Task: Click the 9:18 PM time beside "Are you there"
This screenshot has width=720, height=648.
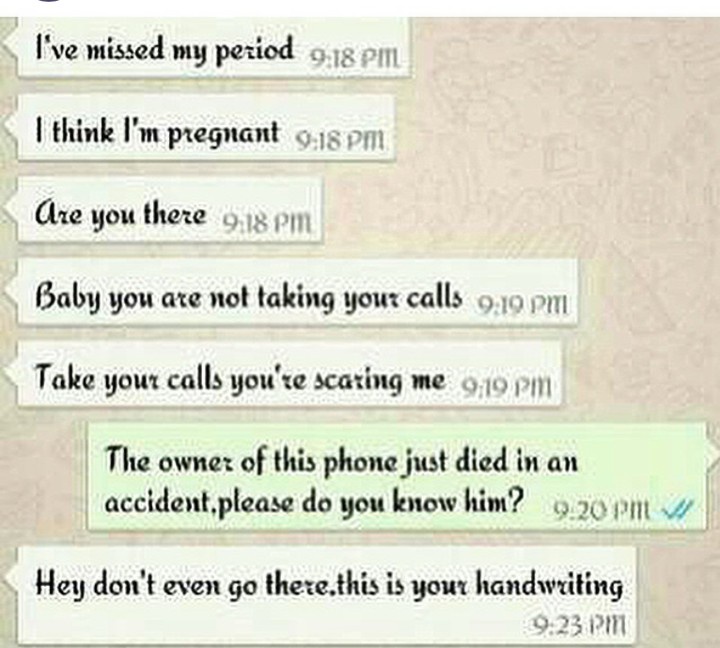Action: point(267,223)
